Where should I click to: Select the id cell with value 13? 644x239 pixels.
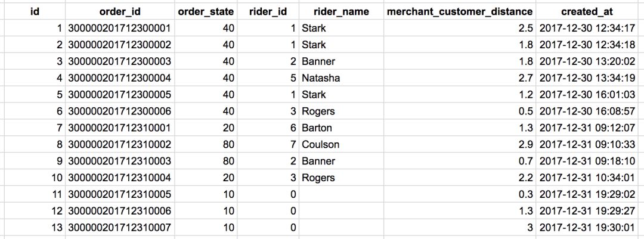coord(34,227)
